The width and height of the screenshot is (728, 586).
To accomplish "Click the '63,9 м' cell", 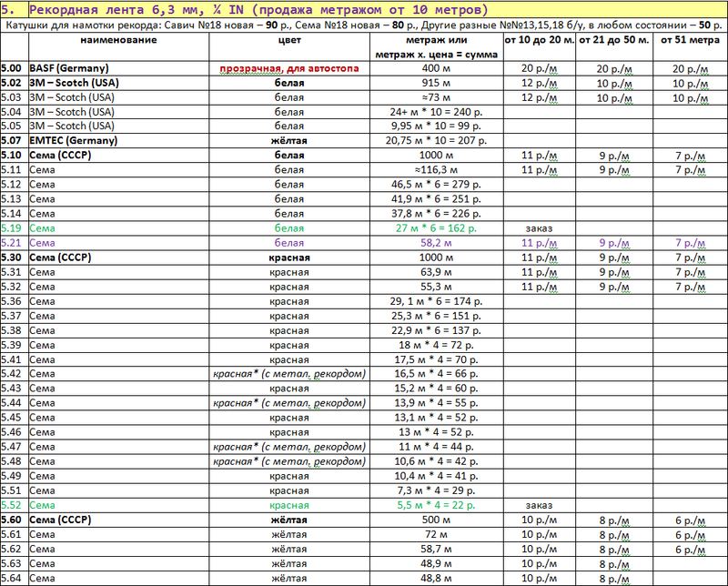I will 437,272.
